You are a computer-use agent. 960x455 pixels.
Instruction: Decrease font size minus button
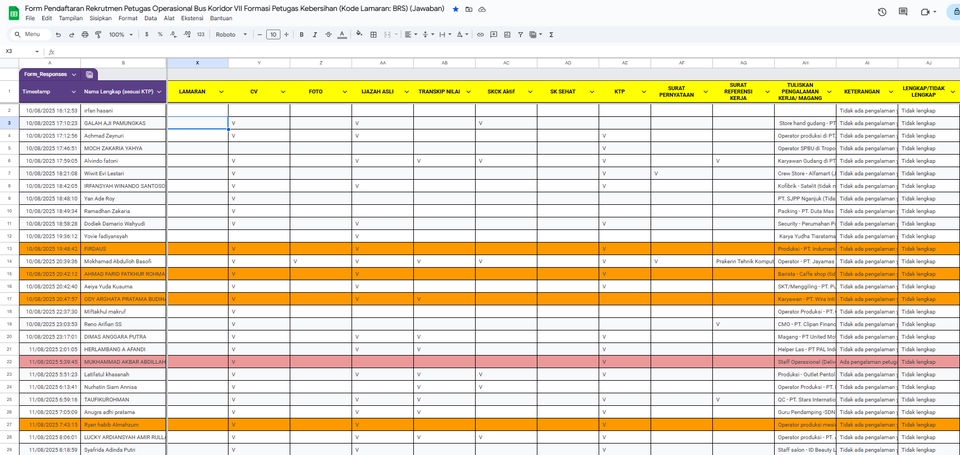[x=260, y=35]
